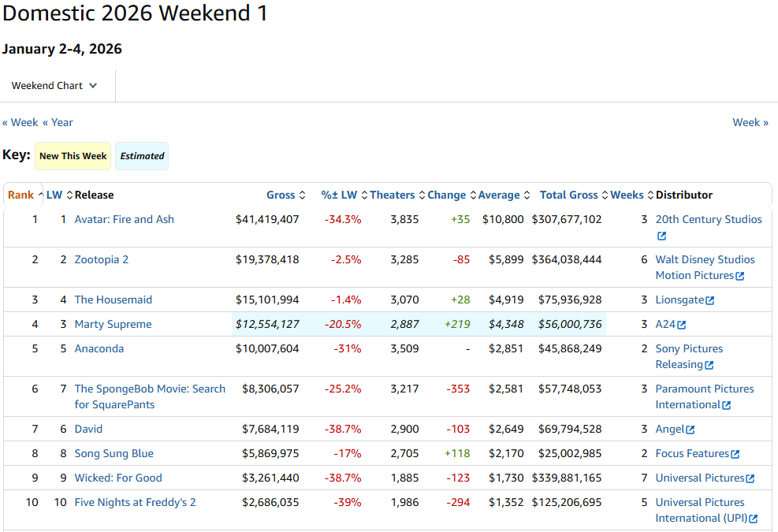Click external link icon next to A24
The width and height of the screenshot is (778, 532).
pyautogui.click(x=682, y=325)
